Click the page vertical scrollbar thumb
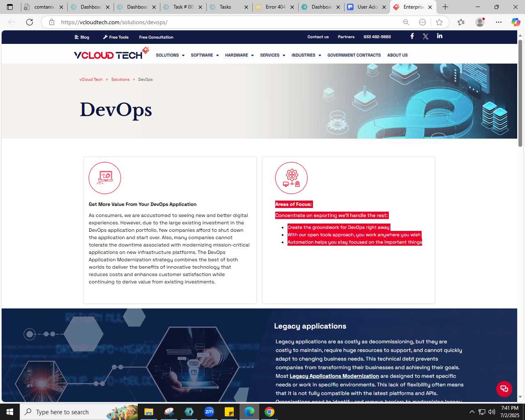Image resolution: width=525 pixels, height=420 pixels. pos(520,93)
